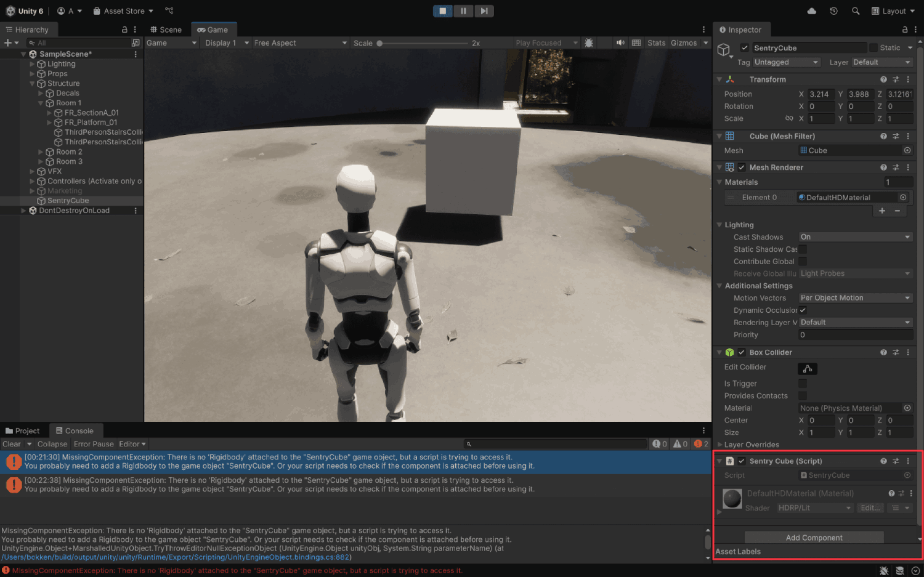Click the Edit Collider button on Box Collider

pos(807,368)
